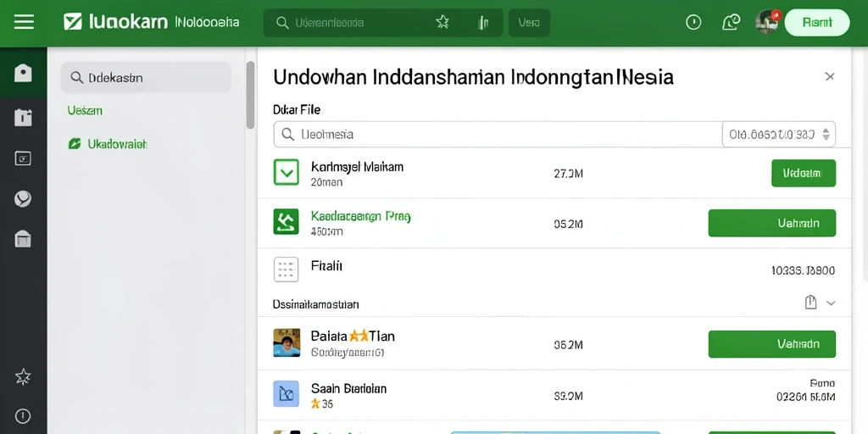This screenshot has width=868, height=434.
Task: Select the store icon in left rail
Action: [23, 239]
